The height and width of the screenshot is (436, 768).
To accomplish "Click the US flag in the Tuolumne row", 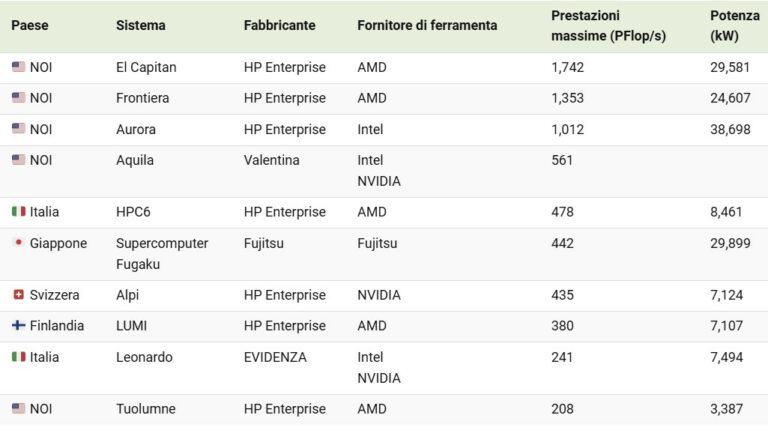I will tap(19, 409).
